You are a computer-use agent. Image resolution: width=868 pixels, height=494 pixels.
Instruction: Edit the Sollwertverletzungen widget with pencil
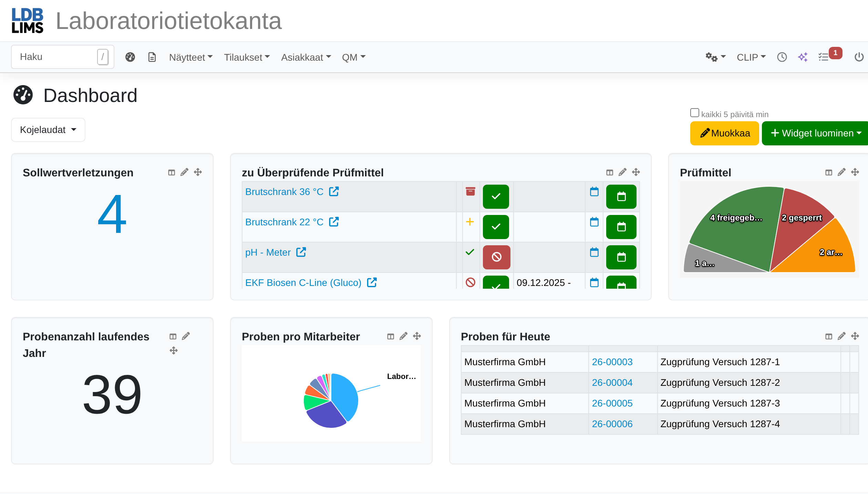[x=185, y=172]
